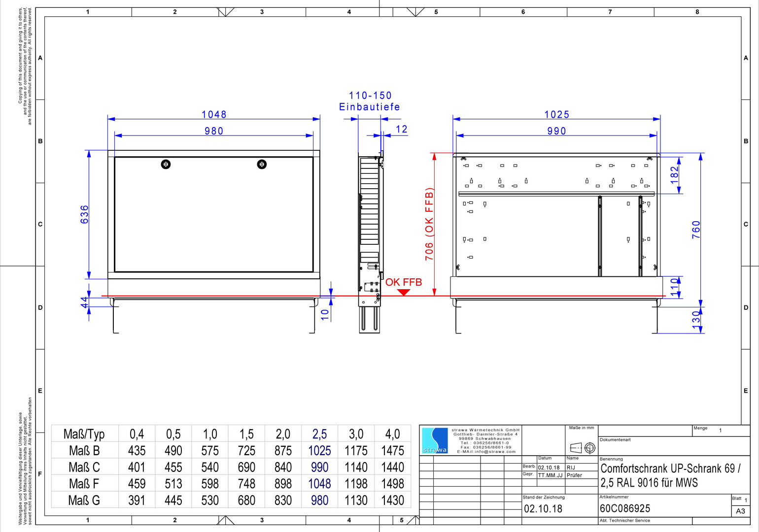Viewport: 759px width, 532px height.
Task: Select value 1025 in the Maß B row
Action: pos(319,451)
